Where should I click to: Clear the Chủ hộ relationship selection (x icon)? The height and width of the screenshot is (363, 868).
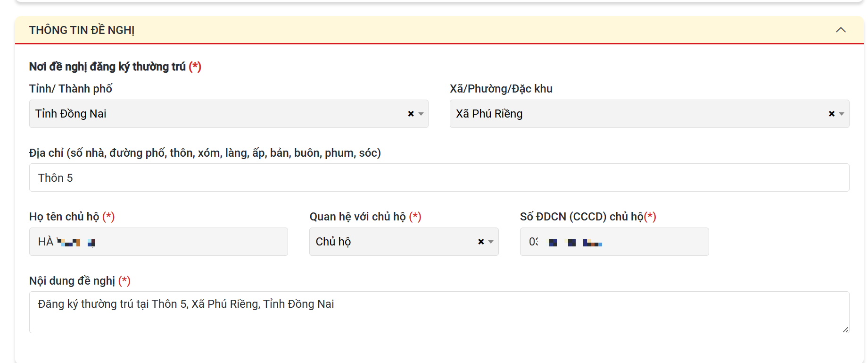click(x=481, y=242)
